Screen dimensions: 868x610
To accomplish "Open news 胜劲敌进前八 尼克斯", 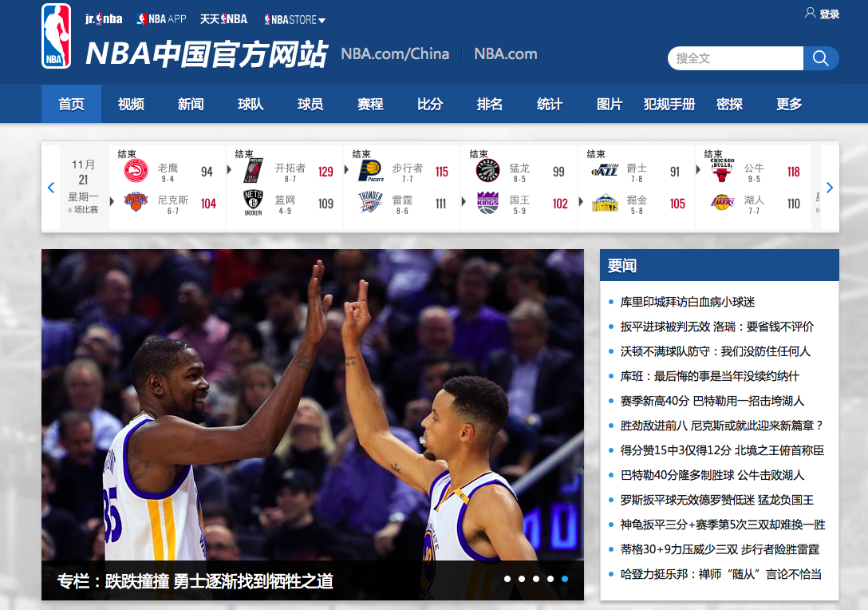I will 722,426.
